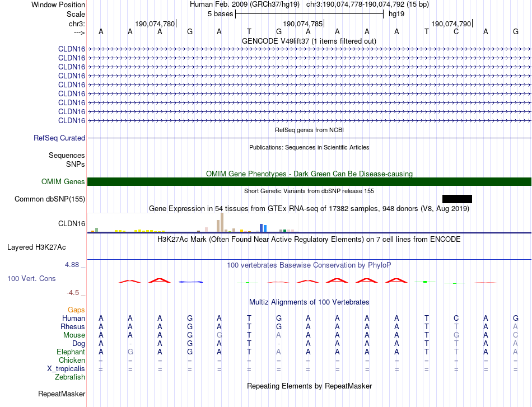Click the RefSeq genes from NCBI title
532x407 pixels.
pyautogui.click(x=310, y=130)
